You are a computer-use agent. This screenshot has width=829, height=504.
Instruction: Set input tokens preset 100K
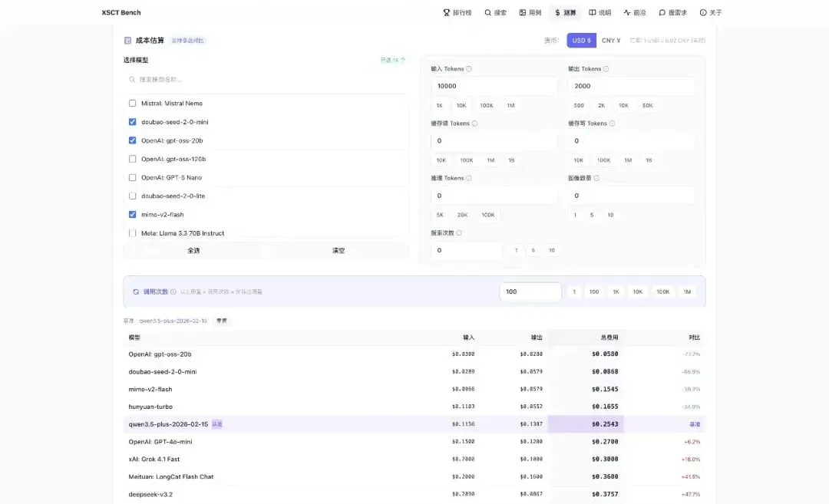(x=487, y=106)
